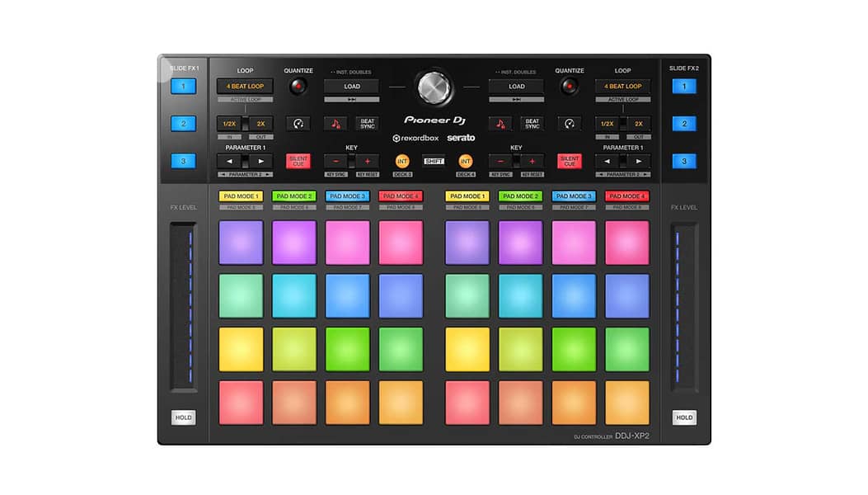Hold the center Shift button
This screenshot has height=495, width=868.
click(x=434, y=162)
